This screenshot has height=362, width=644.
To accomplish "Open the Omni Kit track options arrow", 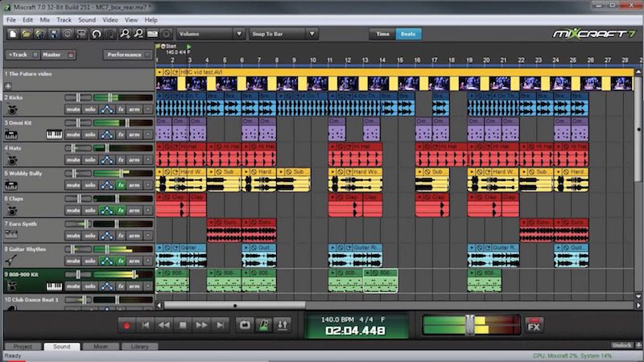I will click(x=148, y=134).
